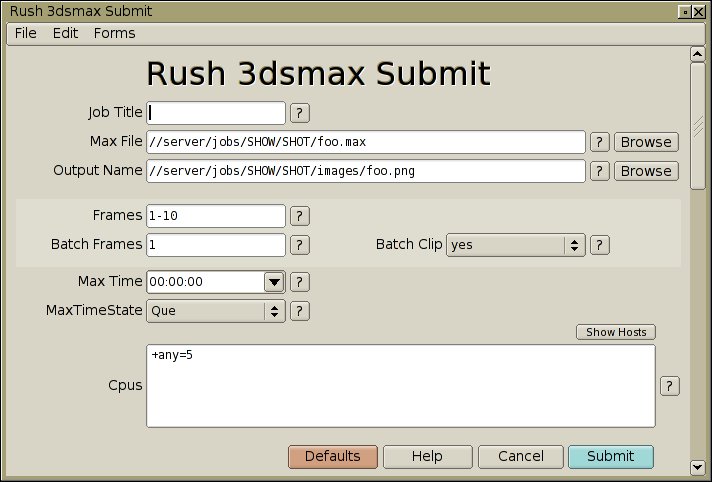Click the help icon beside Job Title
The height and width of the screenshot is (482, 712).
point(299,113)
